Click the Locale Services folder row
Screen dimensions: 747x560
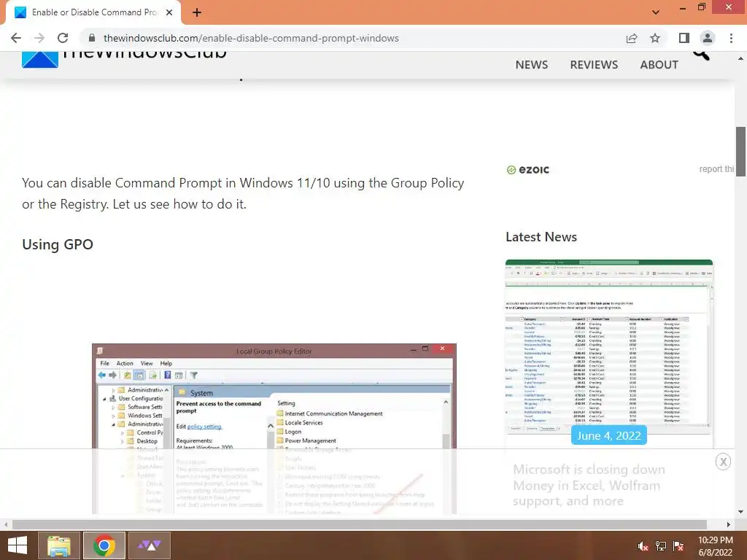coord(300,423)
